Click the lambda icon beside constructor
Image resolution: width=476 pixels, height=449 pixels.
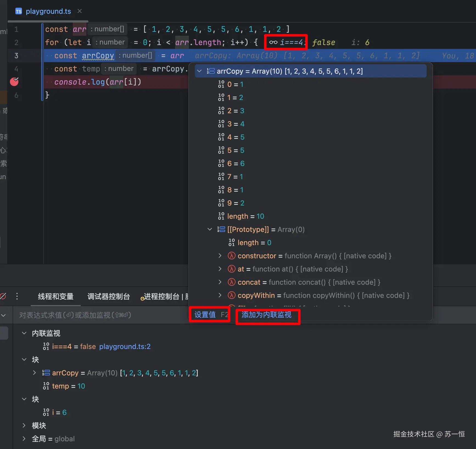[232, 256]
